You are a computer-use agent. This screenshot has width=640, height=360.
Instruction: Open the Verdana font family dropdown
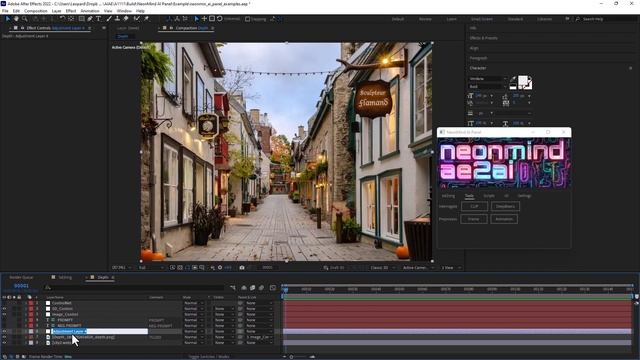coord(488,78)
